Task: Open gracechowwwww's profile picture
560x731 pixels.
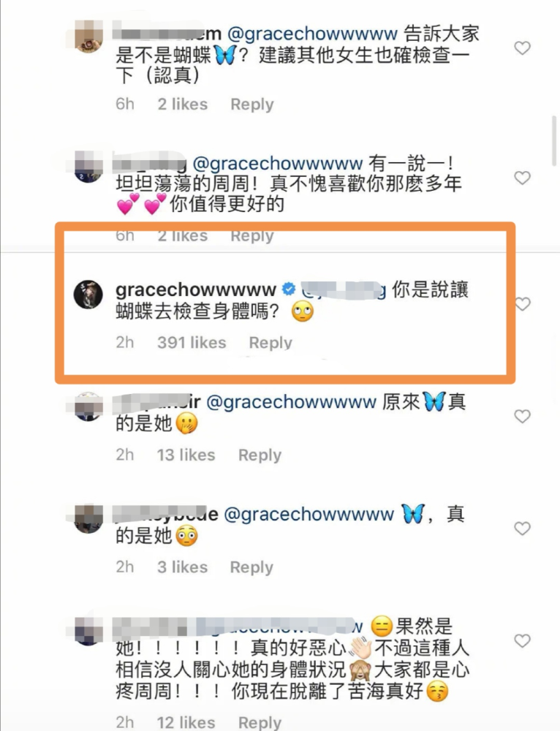Action: pyautogui.click(x=88, y=294)
